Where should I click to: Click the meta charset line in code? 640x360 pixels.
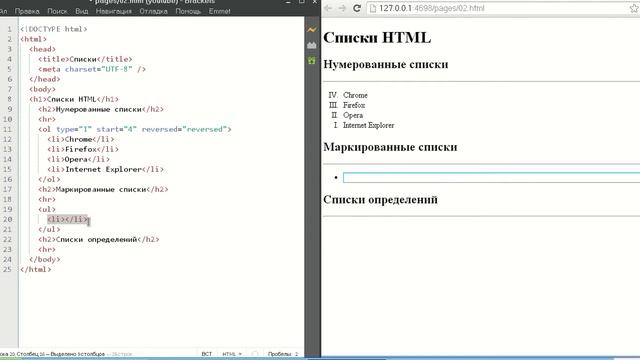pyautogui.click(x=92, y=69)
